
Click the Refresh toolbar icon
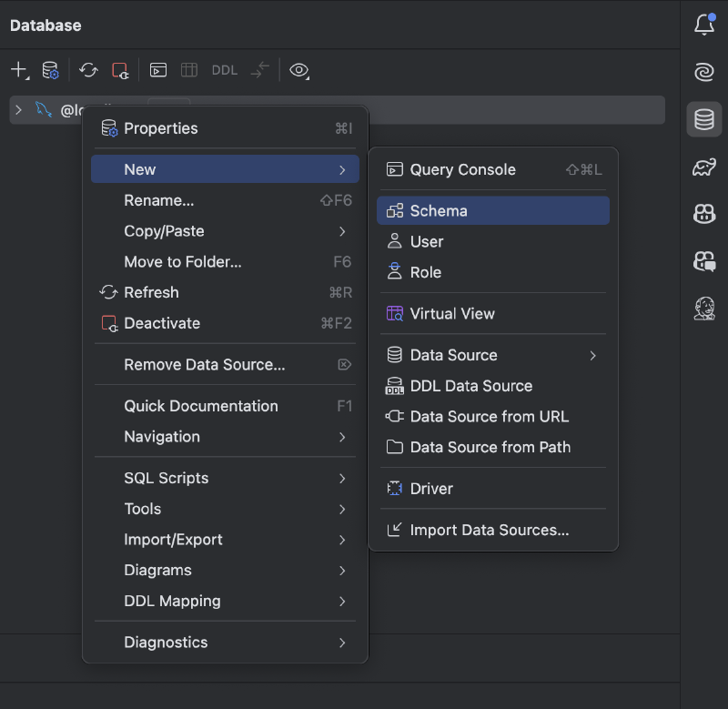pos(88,70)
